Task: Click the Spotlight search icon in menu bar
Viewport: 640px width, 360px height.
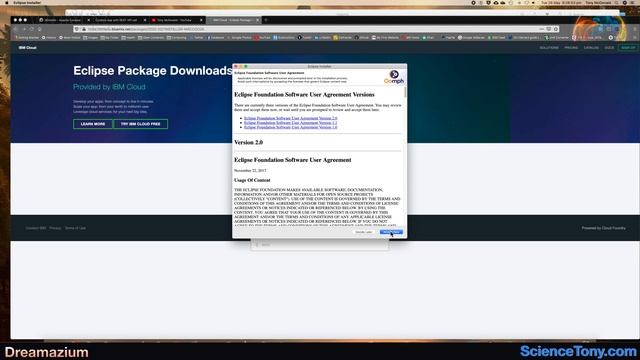Action: (617, 2)
